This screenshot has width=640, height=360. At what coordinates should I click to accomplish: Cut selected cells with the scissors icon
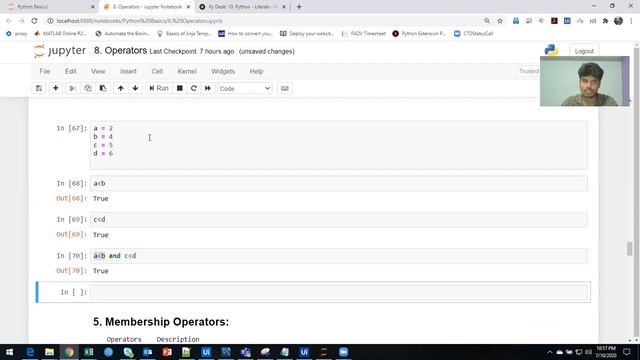[73, 88]
